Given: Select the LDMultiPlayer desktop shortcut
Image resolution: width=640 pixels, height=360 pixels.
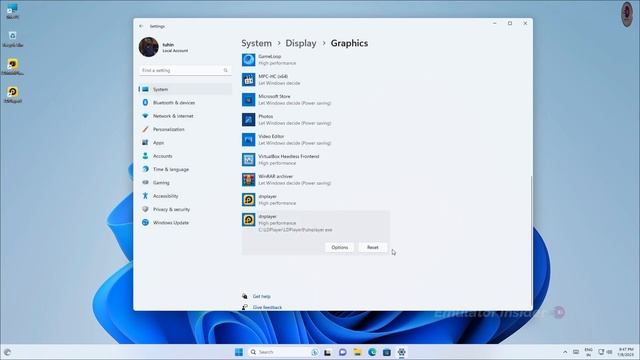Looking at the screenshot, I should [13, 67].
